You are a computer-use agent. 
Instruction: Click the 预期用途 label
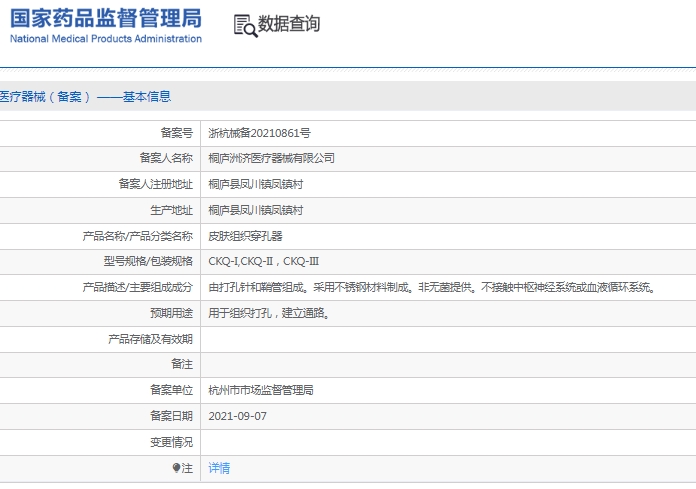tap(171, 313)
